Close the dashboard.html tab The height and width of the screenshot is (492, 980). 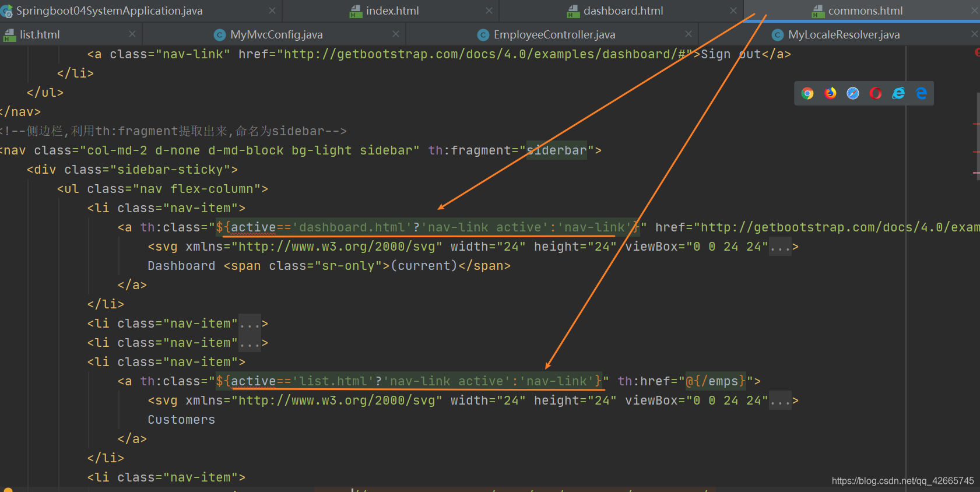click(733, 10)
